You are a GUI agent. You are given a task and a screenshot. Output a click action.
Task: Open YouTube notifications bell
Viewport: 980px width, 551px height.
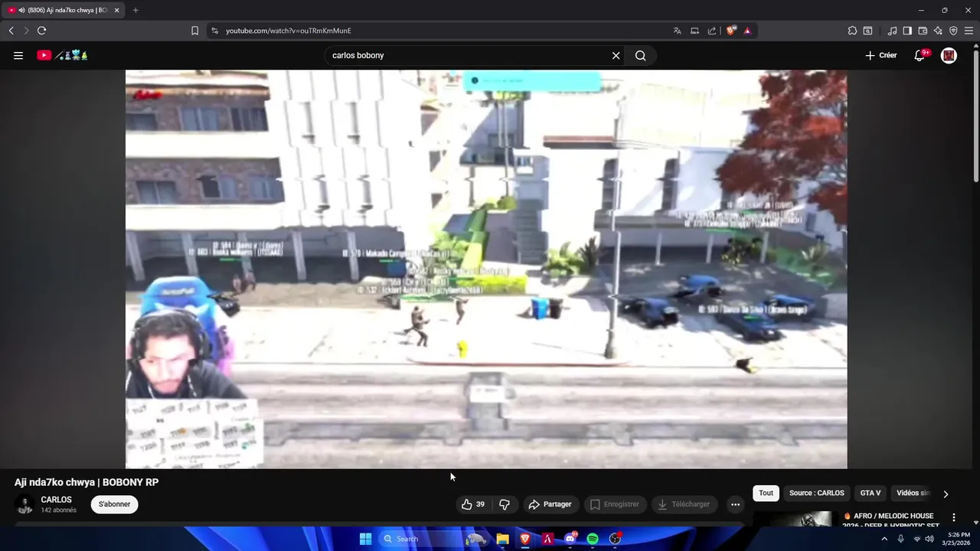point(920,55)
